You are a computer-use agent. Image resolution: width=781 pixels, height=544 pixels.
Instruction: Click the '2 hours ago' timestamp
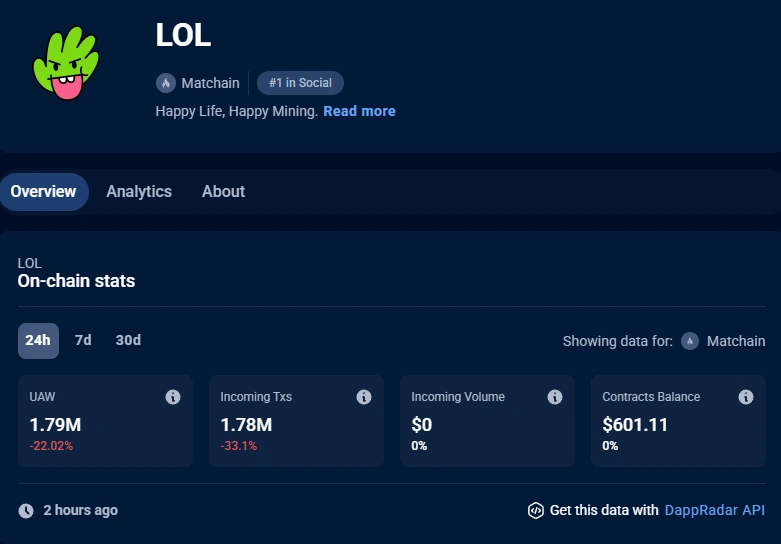81,511
